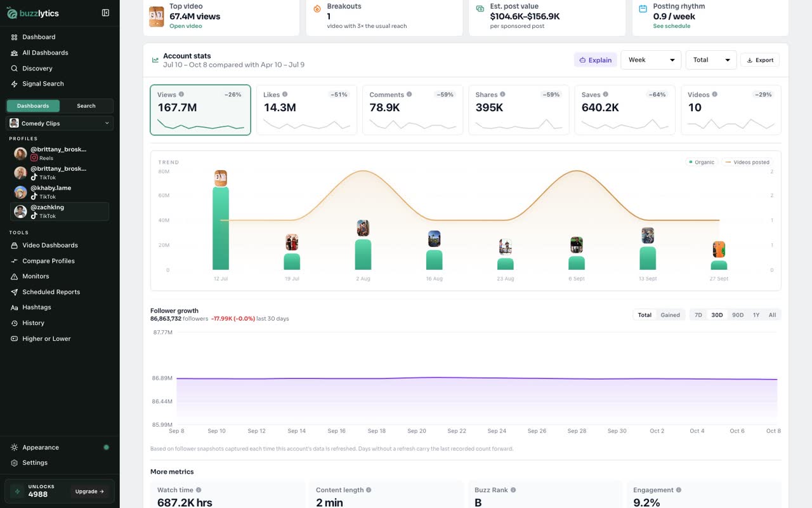
Task: Click info icon next to Views
Action: tap(181, 95)
